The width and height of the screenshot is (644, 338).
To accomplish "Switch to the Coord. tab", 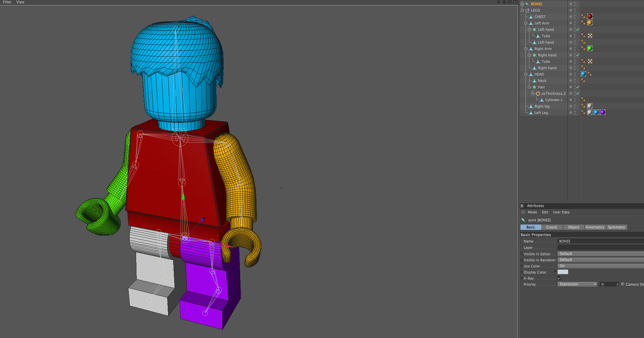I will pos(552,227).
